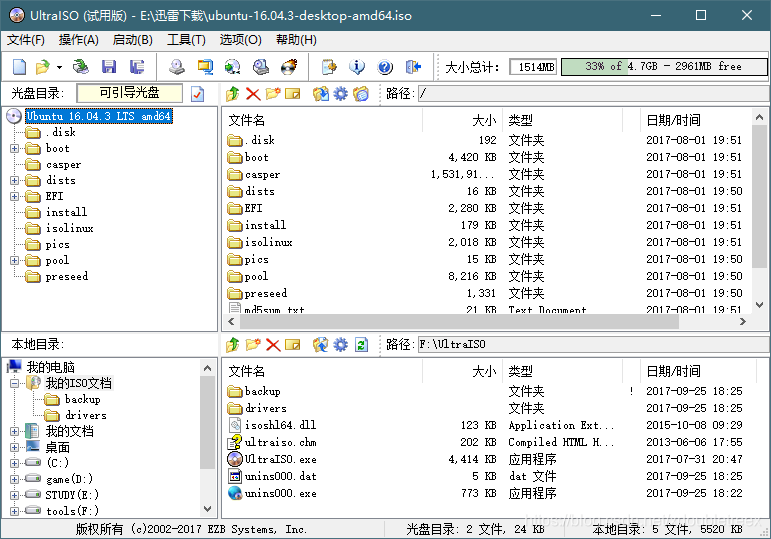The image size is (771, 539).
Task: Expand the (C:) drive node
Action: point(14,463)
